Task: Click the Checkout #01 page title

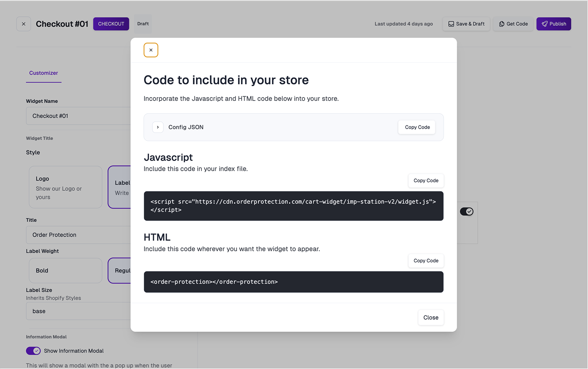Action: (62, 24)
